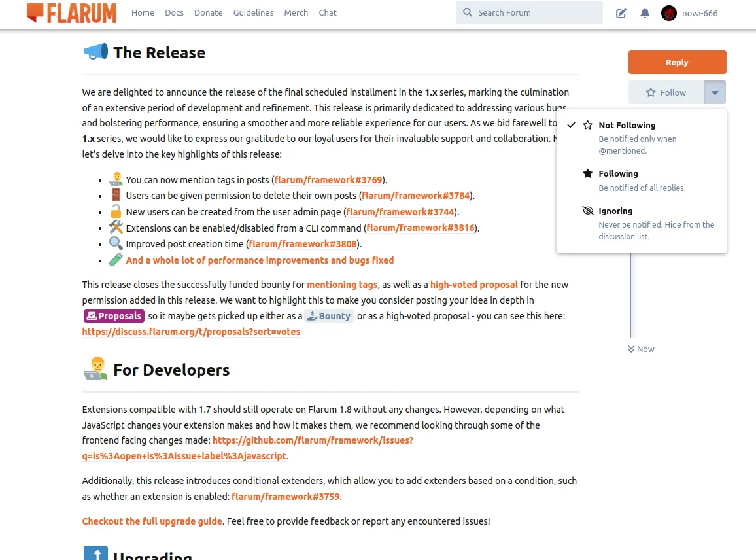Screen dimensions: 756x560
Task: Click the magnifier icon in search box
Action: pyautogui.click(x=467, y=12)
